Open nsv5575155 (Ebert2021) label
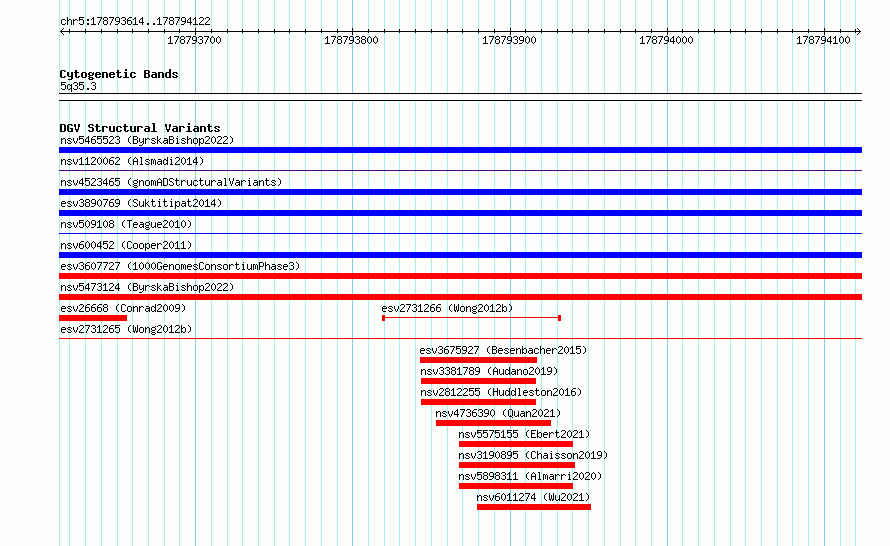The image size is (890, 546). click(524, 434)
